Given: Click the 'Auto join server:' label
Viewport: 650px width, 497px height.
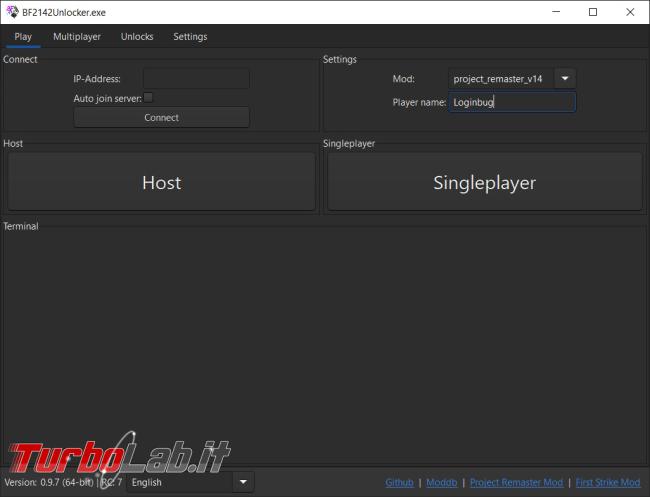Looking at the screenshot, I should pyautogui.click(x=107, y=99).
